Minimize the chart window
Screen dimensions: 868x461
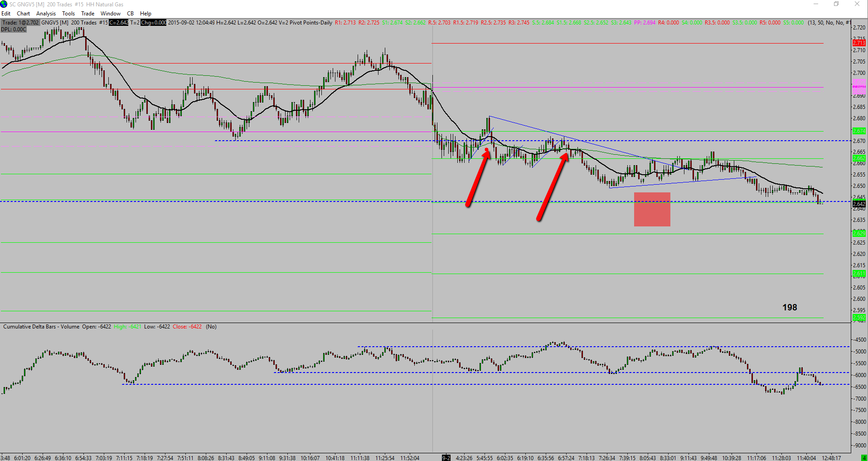(x=816, y=4)
